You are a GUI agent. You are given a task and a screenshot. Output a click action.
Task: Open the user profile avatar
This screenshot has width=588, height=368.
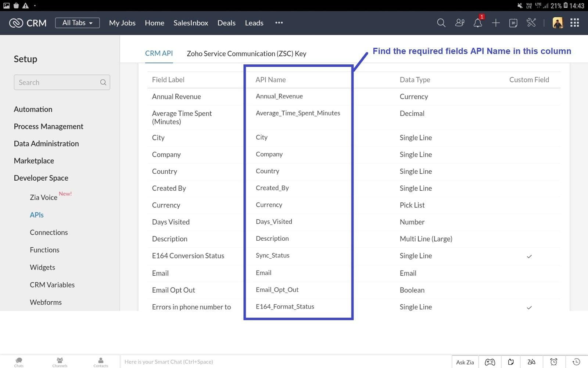coord(557,23)
